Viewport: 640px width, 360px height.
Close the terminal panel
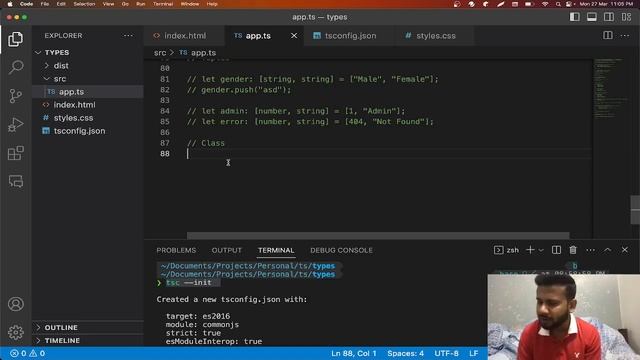(x=625, y=250)
